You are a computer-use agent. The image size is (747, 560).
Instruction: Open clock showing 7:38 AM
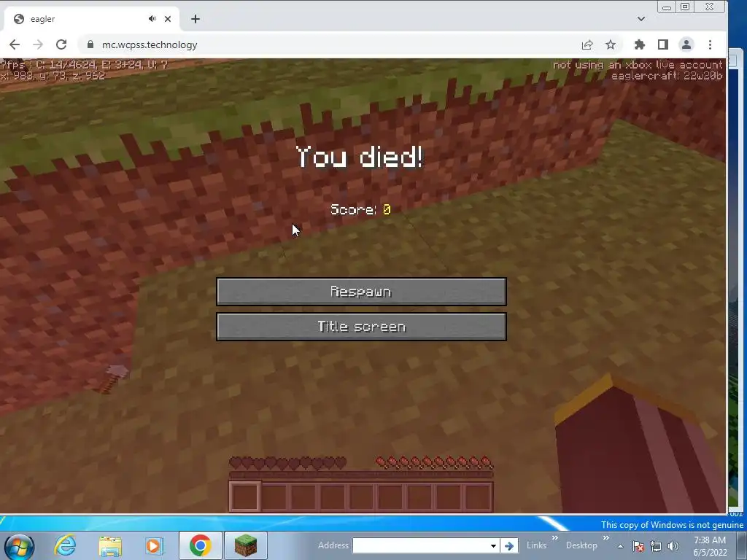(710, 546)
